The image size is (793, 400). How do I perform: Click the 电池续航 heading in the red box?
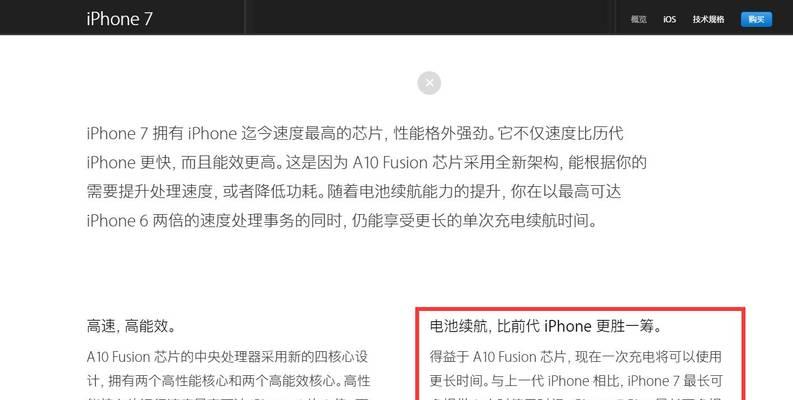pos(546,326)
